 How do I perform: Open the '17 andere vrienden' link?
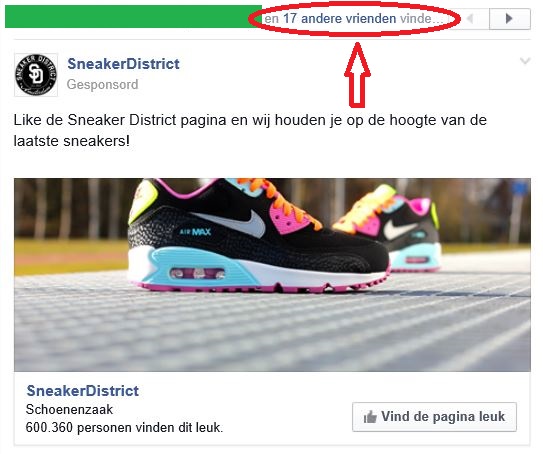point(339,18)
